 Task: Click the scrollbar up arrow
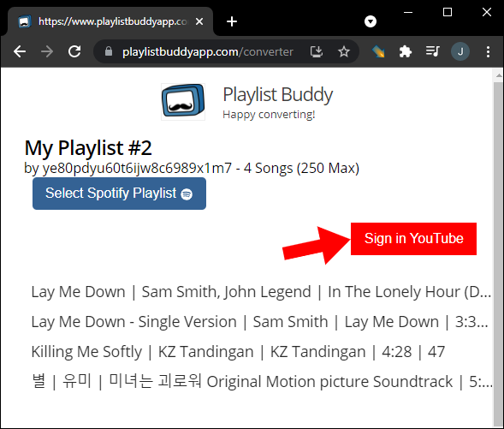499,76
